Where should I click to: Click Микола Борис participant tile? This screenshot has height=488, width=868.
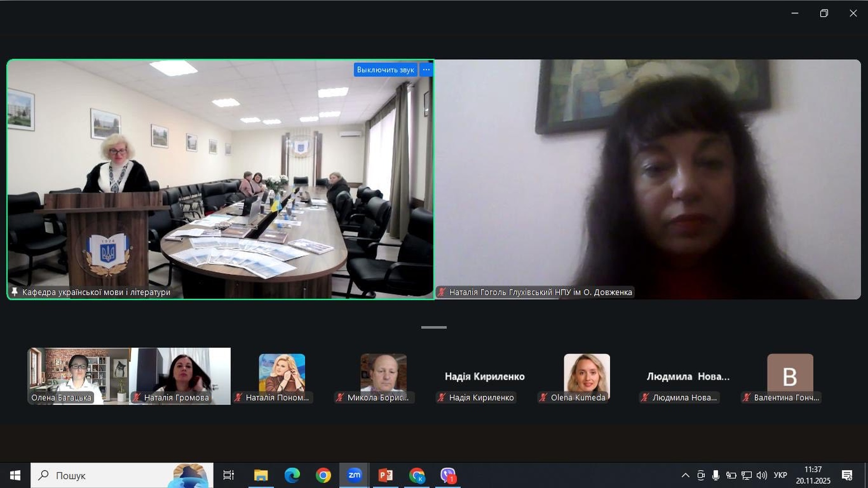click(x=383, y=372)
